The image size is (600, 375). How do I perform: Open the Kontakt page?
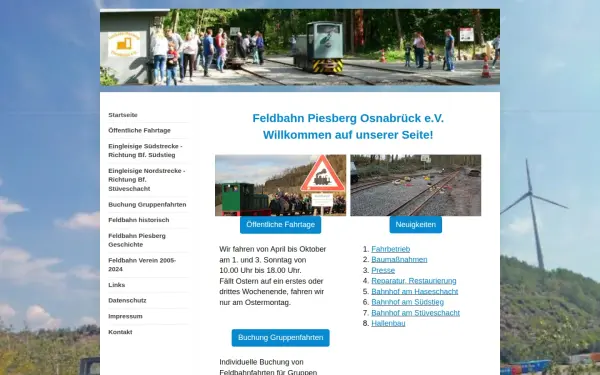(120, 332)
